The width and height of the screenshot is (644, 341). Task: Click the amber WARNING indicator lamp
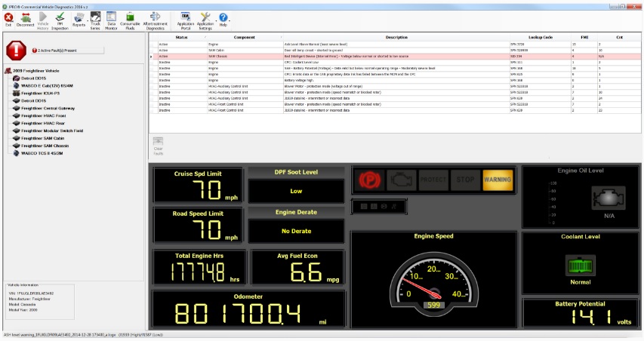tap(497, 180)
